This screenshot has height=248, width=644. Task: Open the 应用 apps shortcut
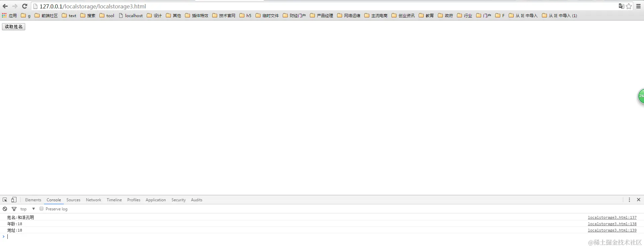[x=9, y=15]
